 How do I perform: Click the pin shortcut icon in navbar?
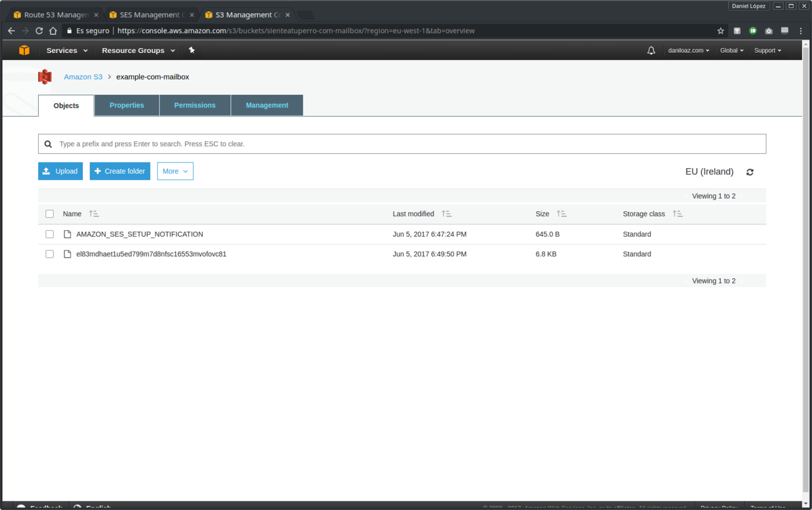(192, 50)
